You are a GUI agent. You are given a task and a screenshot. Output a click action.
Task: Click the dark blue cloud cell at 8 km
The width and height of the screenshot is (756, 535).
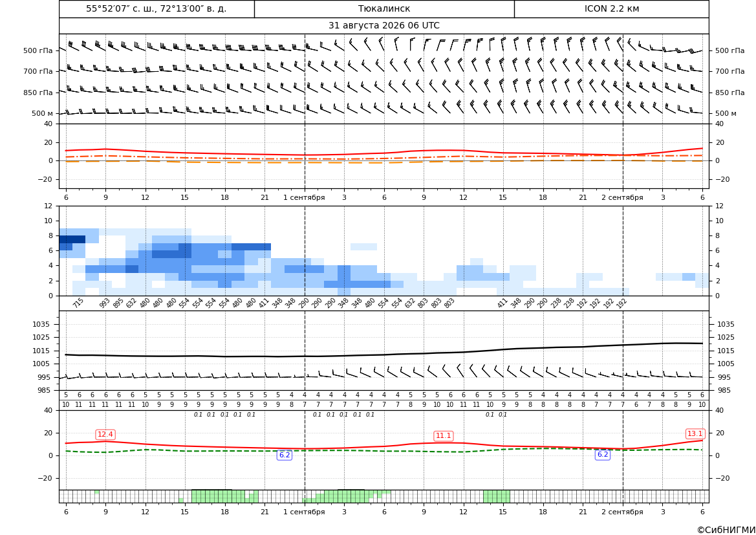tap(72, 239)
